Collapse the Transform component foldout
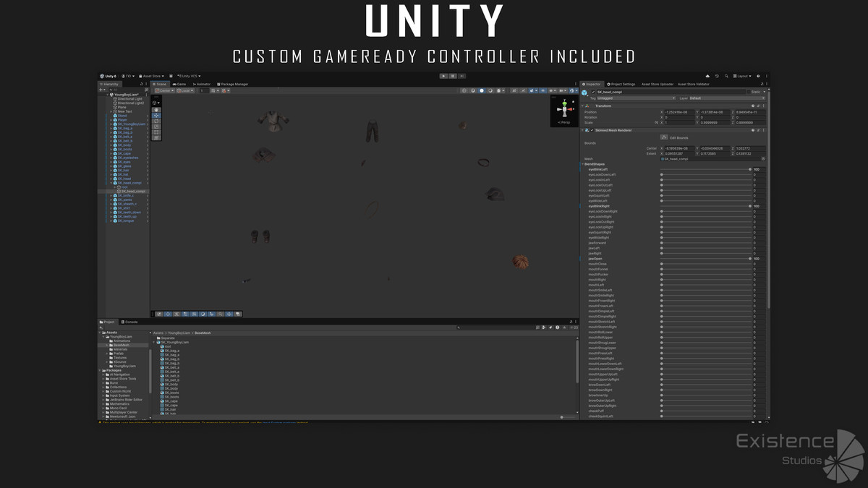The width and height of the screenshot is (868, 488). [x=583, y=106]
